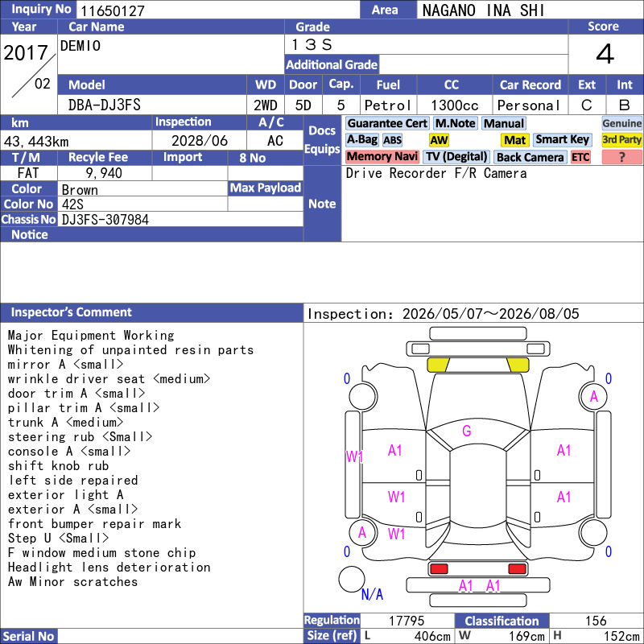Select the Max Payload label
Viewport: 644px width, 644px height.
coord(266,188)
